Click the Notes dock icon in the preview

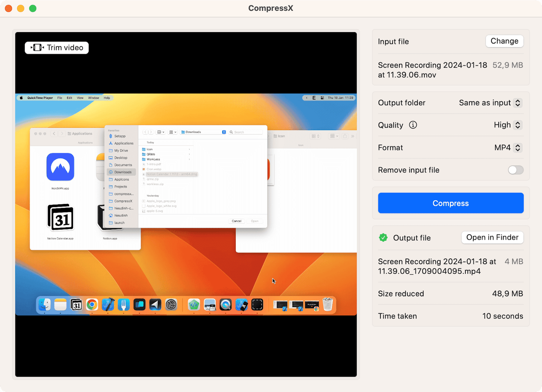60,304
